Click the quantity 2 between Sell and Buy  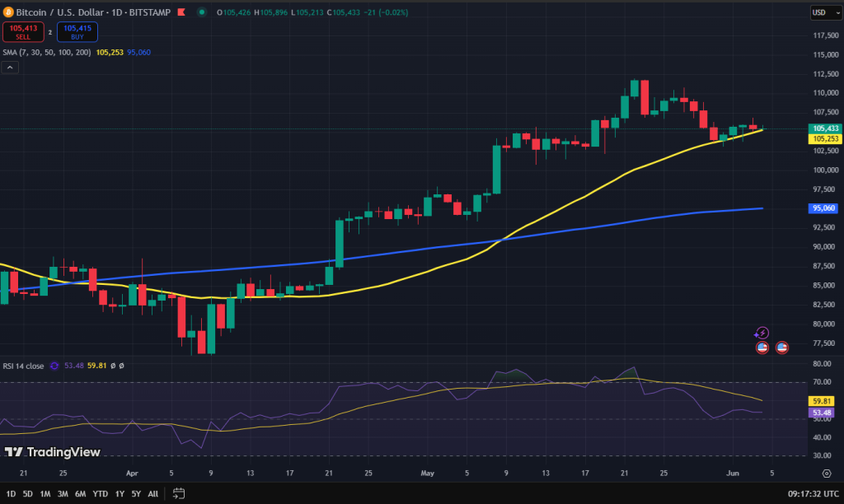[50, 32]
